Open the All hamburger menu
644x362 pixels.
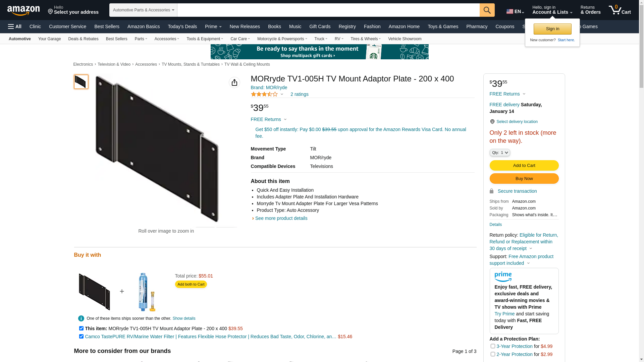(15, 26)
